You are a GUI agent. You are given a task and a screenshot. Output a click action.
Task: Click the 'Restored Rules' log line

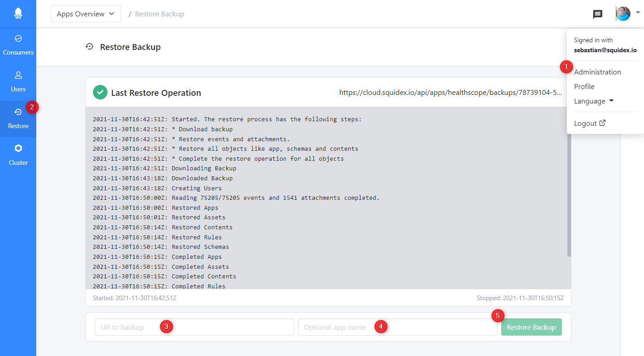157,237
